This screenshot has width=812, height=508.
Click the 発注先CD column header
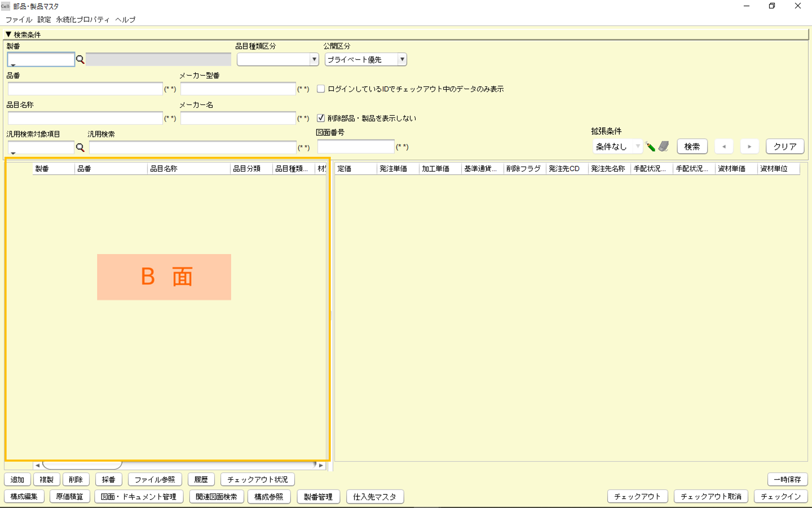pyautogui.click(x=567, y=169)
